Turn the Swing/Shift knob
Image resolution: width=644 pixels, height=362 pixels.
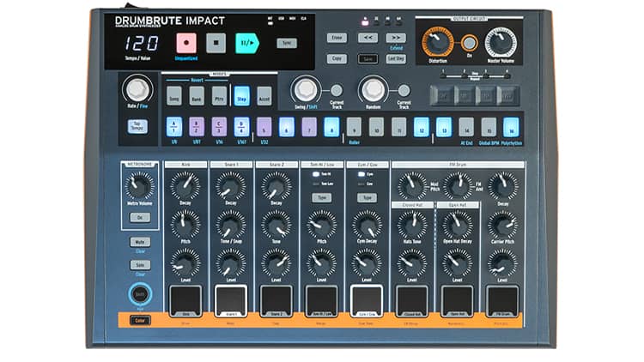(306, 89)
